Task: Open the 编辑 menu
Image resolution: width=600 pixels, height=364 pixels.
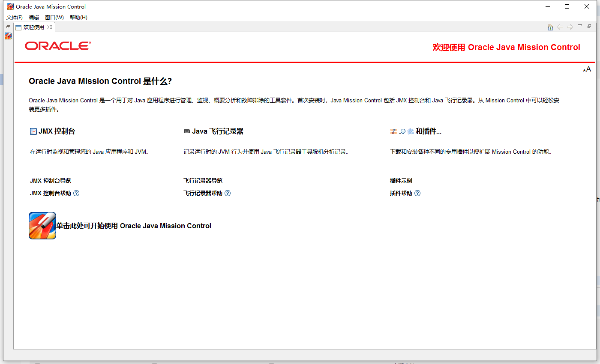Action: click(x=34, y=18)
